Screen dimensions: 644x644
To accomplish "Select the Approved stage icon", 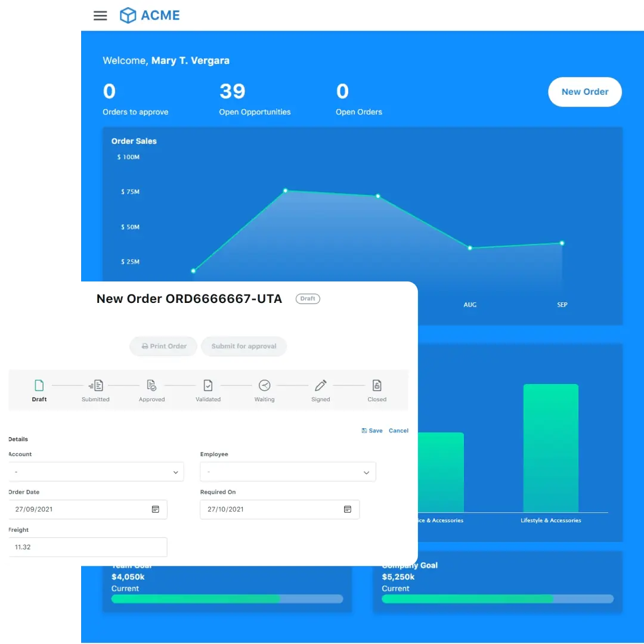I will (151, 385).
